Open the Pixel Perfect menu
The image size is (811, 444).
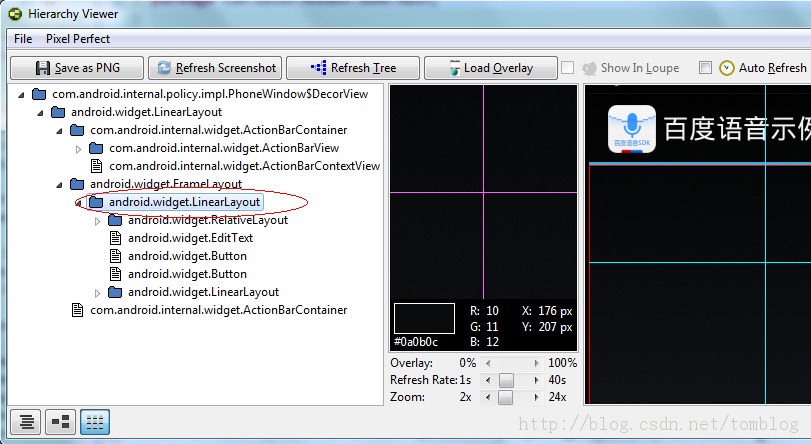[78, 39]
